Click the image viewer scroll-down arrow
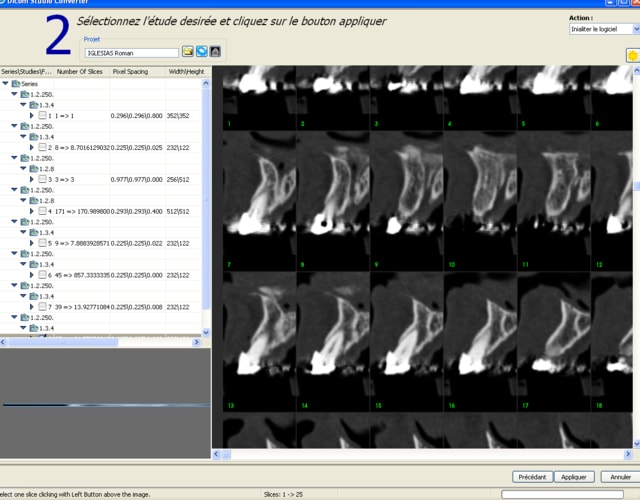The image size is (640, 500). tap(636, 444)
